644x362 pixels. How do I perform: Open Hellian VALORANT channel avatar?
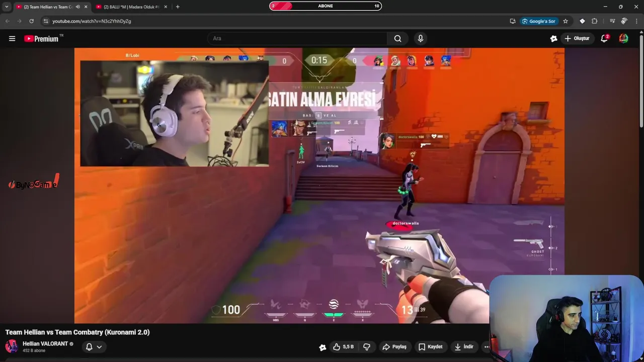[x=12, y=347]
